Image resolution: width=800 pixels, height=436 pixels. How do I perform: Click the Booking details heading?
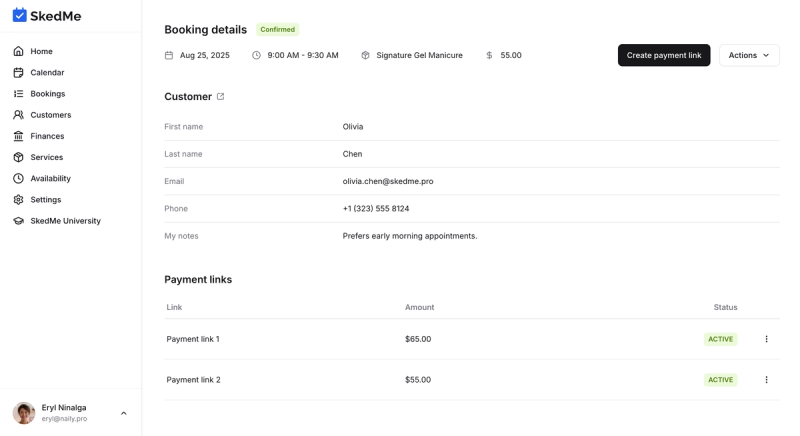206,30
